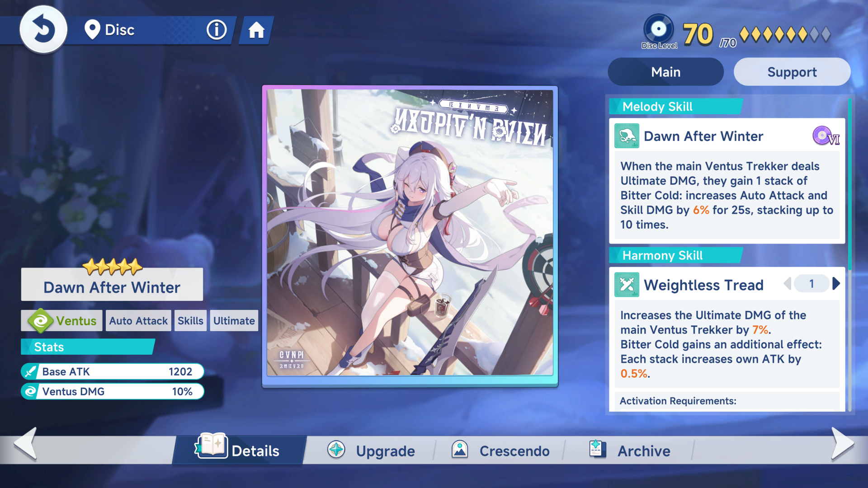Image resolution: width=868 pixels, height=488 pixels.
Task: Go to home via house icon
Action: (256, 30)
